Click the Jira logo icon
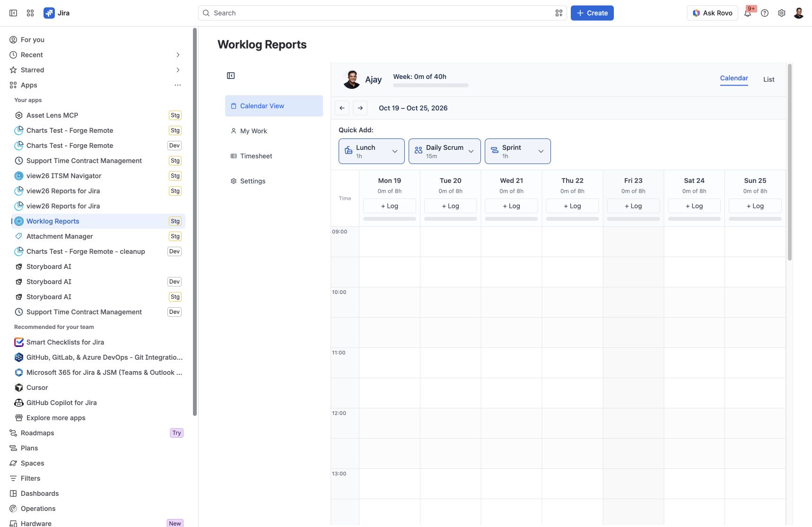 tap(49, 13)
